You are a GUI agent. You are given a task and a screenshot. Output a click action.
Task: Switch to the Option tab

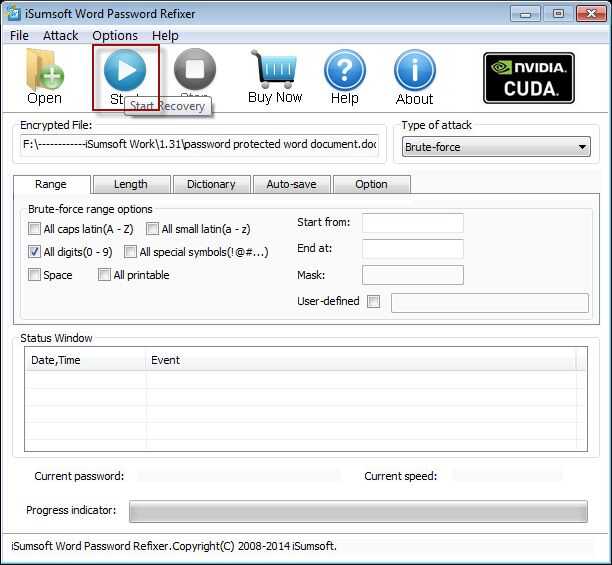[x=372, y=184]
